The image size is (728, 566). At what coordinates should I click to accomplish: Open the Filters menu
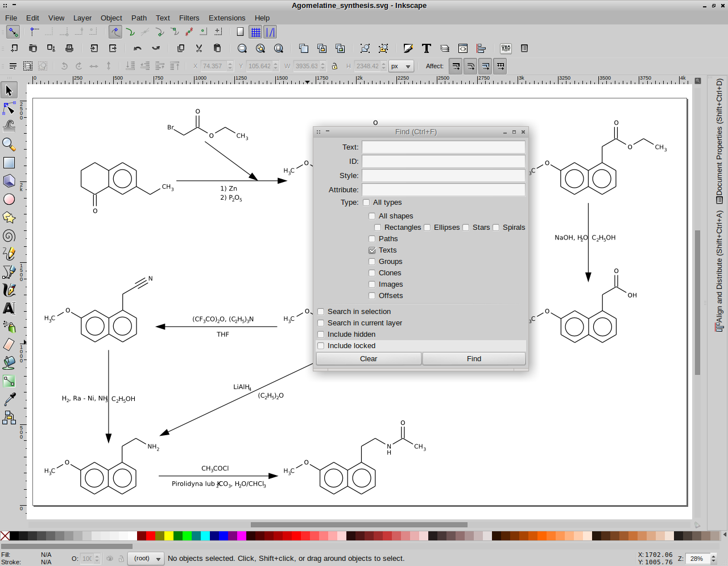(189, 18)
